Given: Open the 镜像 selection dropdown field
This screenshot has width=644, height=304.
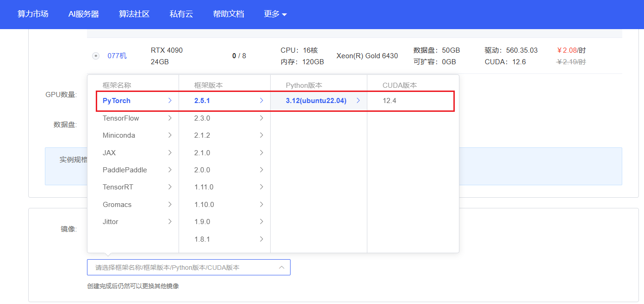Looking at the screenshot, I should (189, 268).
